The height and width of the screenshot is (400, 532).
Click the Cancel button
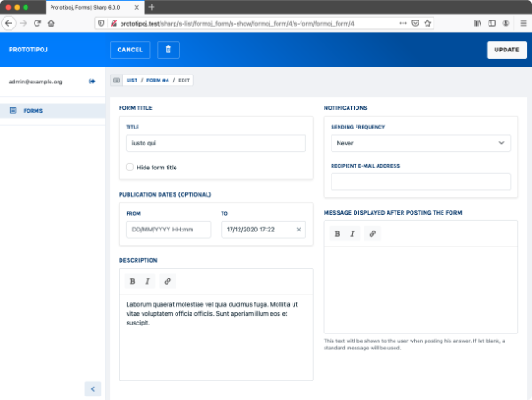(x=130, y=50)
